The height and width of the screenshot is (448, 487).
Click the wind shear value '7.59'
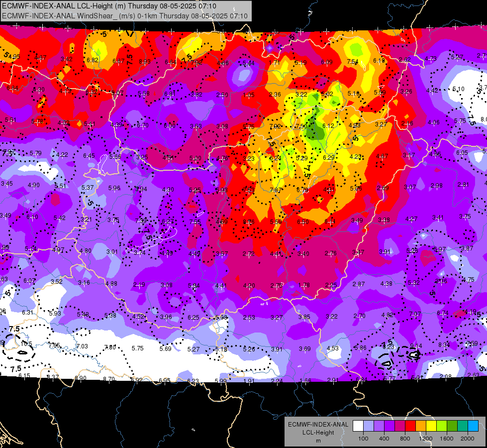[472, 343]
